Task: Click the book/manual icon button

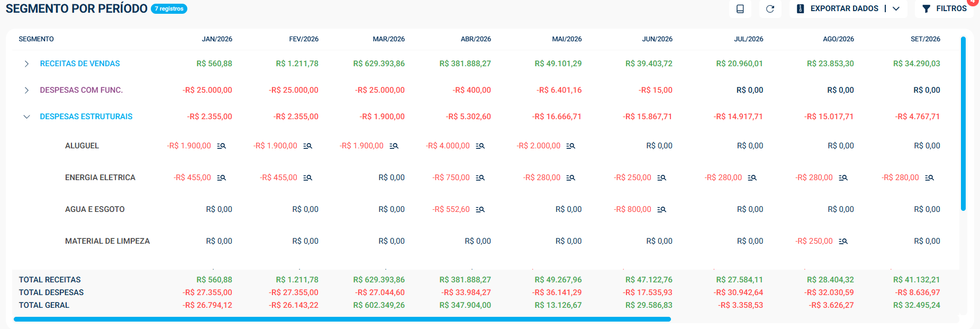Action: (740, 8)
